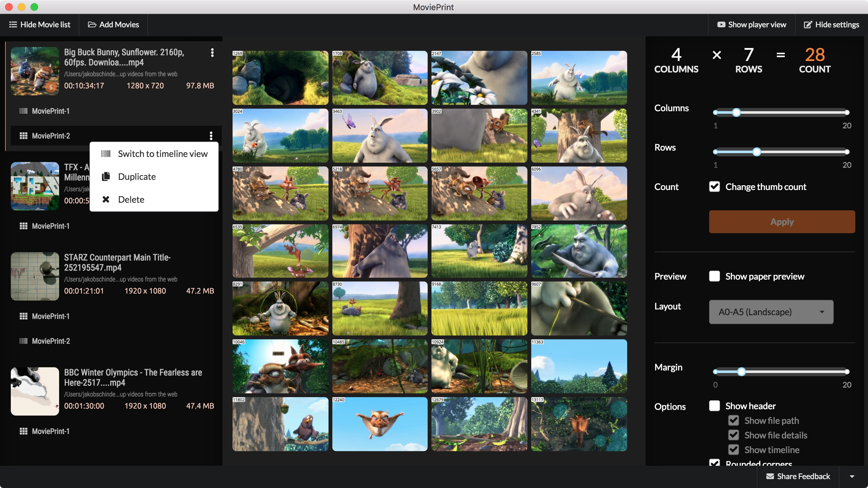Click STARZ Counterpart Main Title filename
The width and height of the screenshot is (868, 488).
(117, 262)
